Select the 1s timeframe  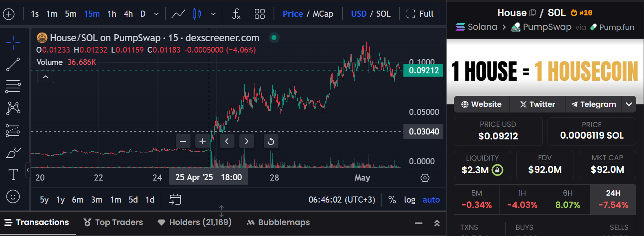pos(35,14)
